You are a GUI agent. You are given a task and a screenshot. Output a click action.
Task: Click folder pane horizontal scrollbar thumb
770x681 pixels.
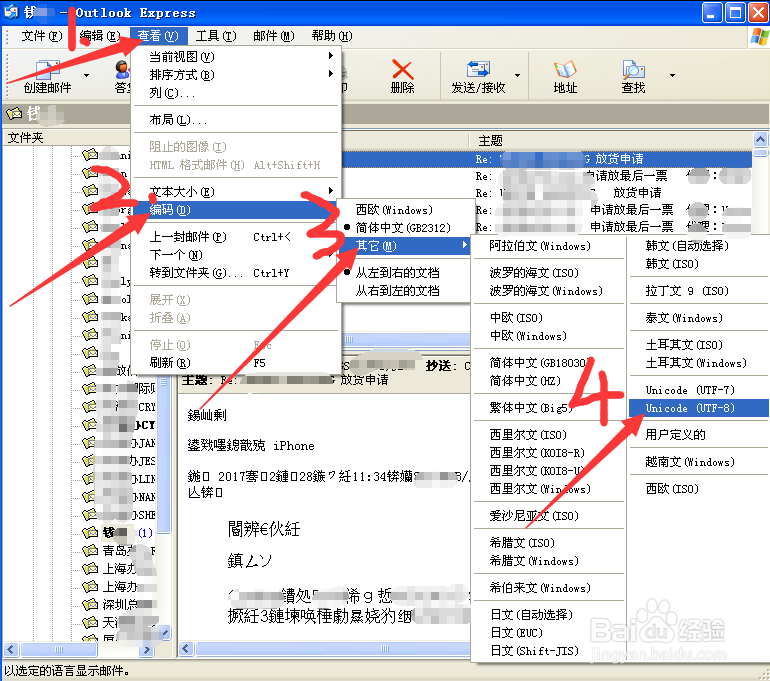59,650
